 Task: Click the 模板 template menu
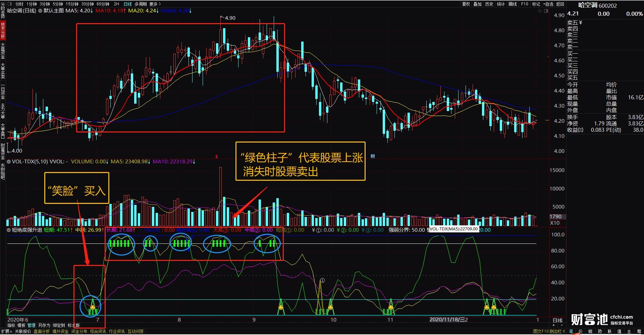pyautogui.click(x=21, y=325)
